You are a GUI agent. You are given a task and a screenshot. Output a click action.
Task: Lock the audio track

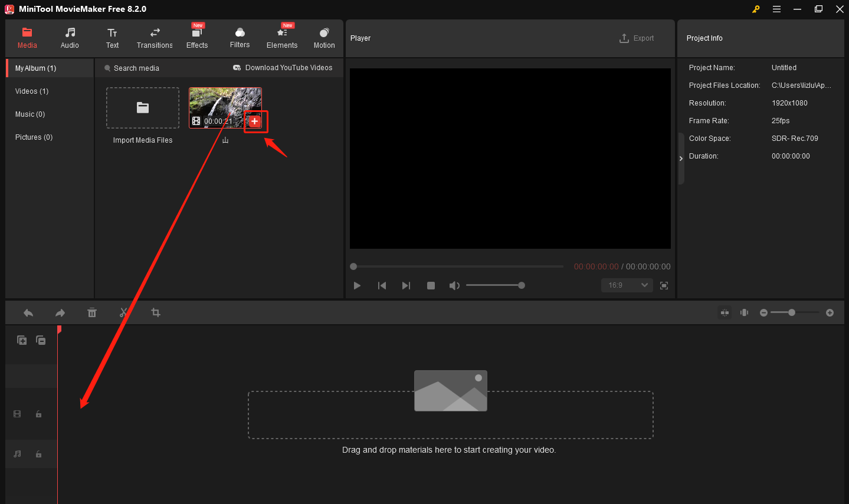(x=39, y=454)
